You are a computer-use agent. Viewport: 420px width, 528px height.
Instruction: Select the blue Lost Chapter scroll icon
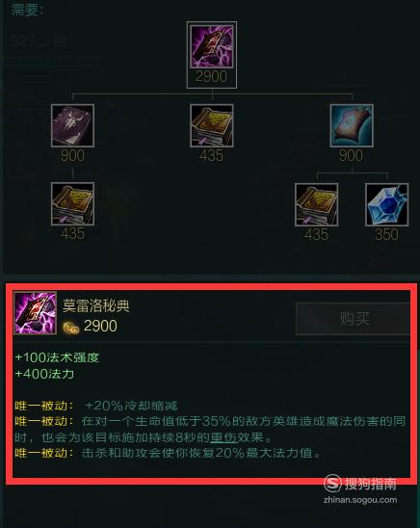(x=352, y=125)
